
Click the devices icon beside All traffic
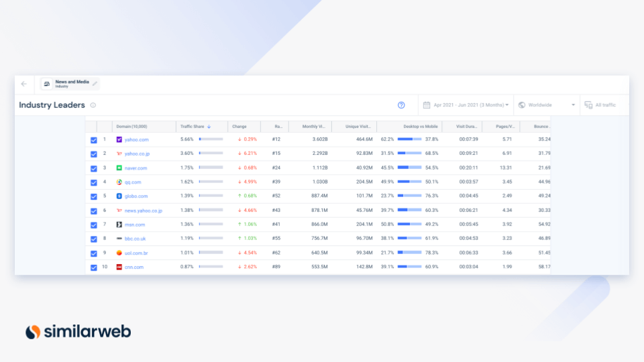click(x=588, y=105)
